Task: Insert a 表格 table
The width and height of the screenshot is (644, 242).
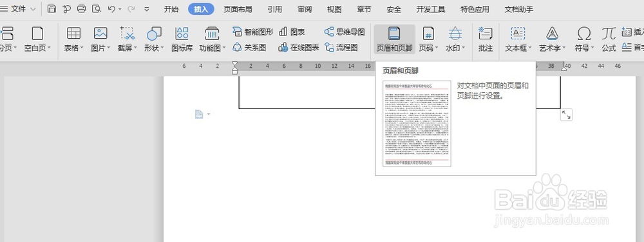Action: tap(73, 39)
